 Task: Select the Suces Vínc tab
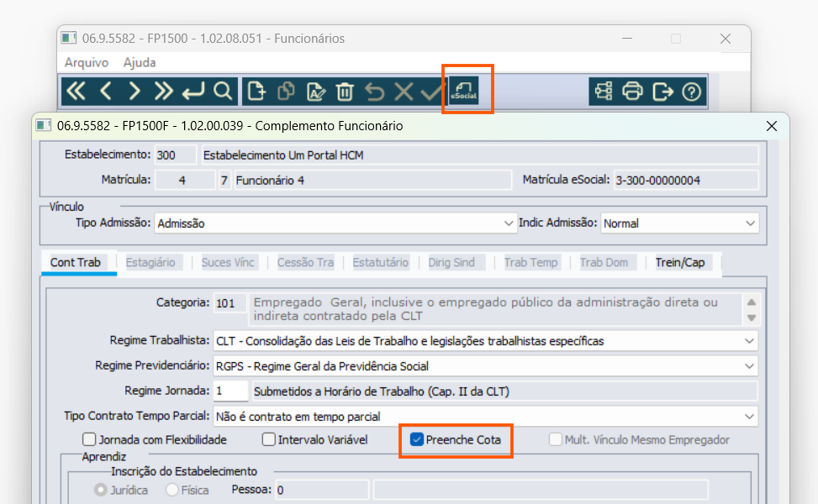coord(228,262)
